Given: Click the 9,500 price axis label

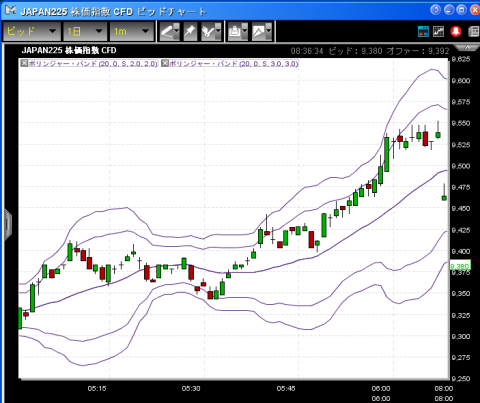Looking at the screenshot, I should [461, 166].
